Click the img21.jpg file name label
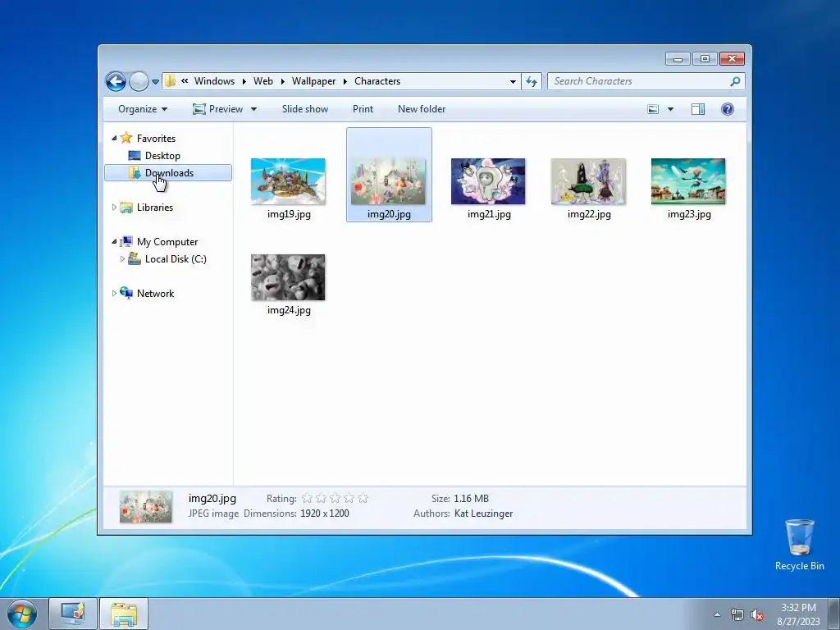 pos(489,214)
